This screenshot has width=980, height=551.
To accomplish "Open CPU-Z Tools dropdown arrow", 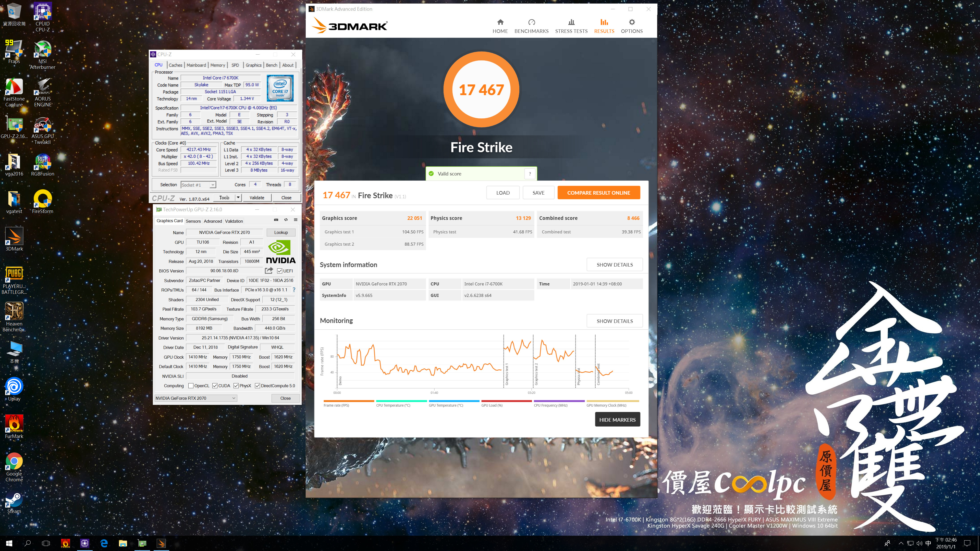I will (238, 197).
